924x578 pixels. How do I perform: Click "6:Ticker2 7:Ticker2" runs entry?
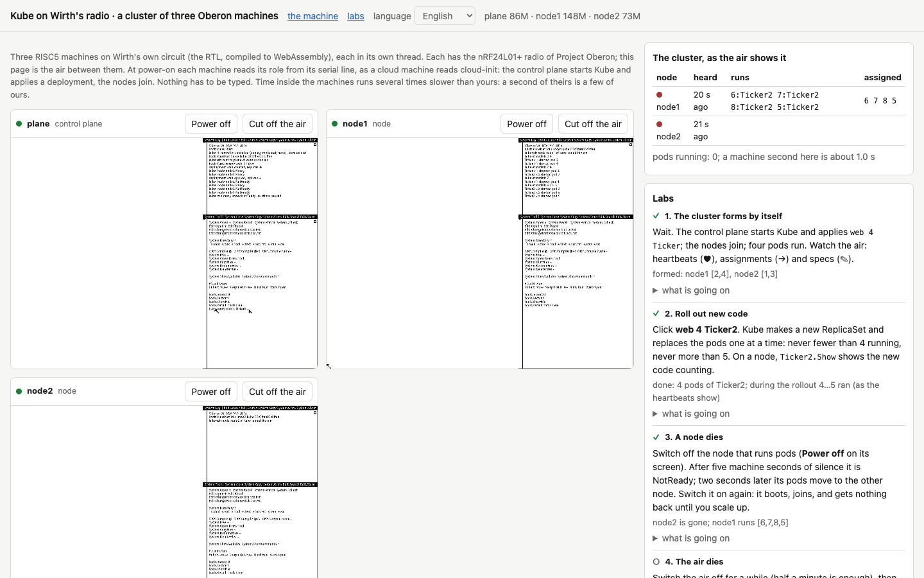tap(774, 95)
